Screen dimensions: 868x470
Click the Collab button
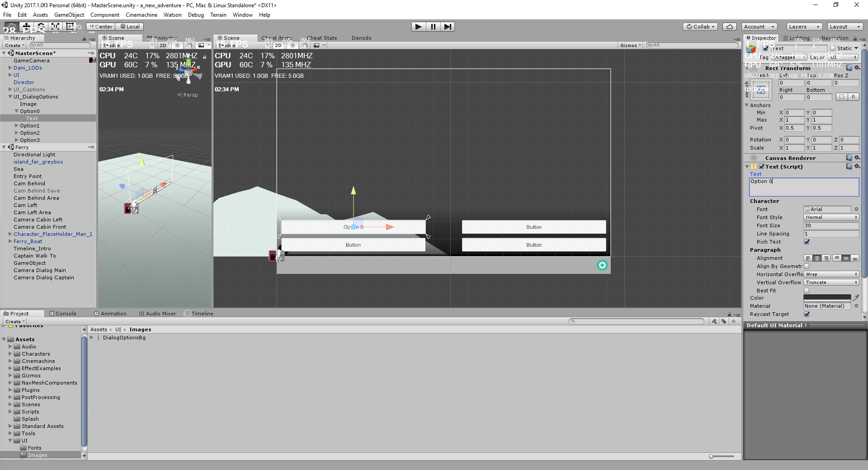700,27
